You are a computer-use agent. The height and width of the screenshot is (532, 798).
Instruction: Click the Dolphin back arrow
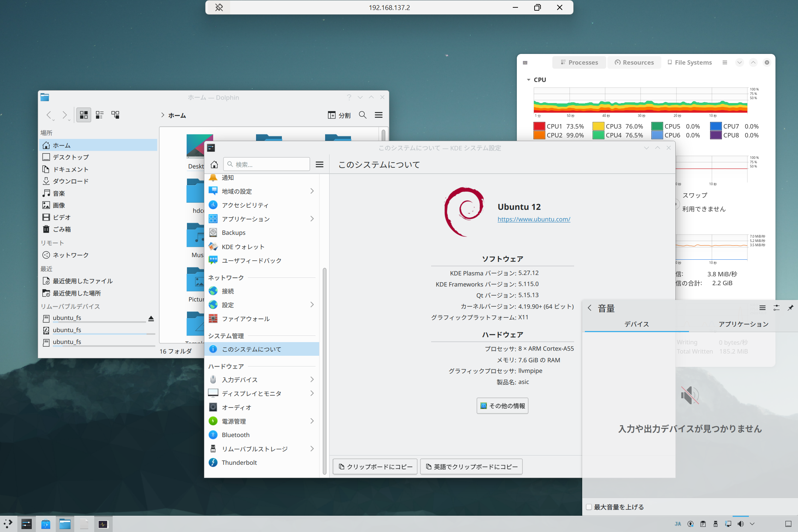pos(48,115)
